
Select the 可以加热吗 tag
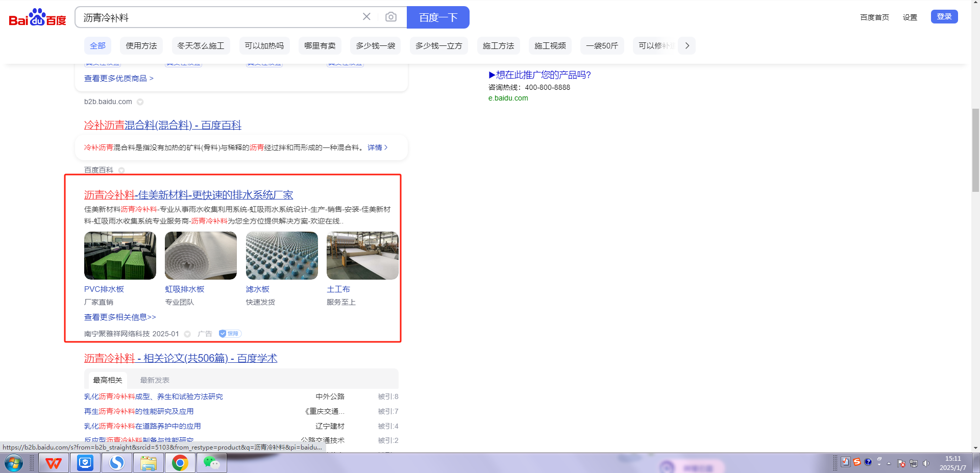click(264, 46)
